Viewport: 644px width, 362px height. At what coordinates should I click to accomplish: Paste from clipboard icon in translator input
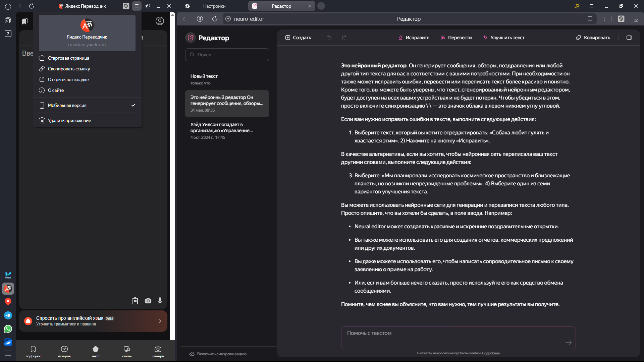[x=135, y=301]
